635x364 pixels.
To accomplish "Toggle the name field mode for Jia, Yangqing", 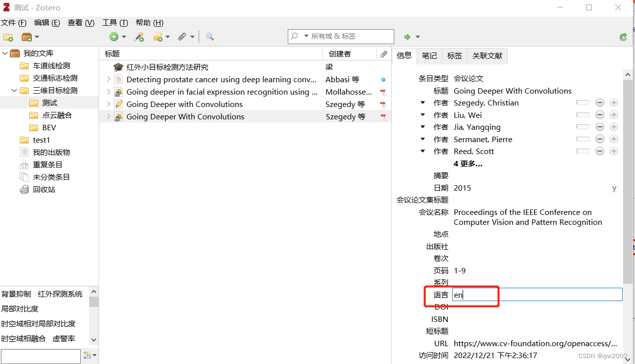I will point(583,127).
